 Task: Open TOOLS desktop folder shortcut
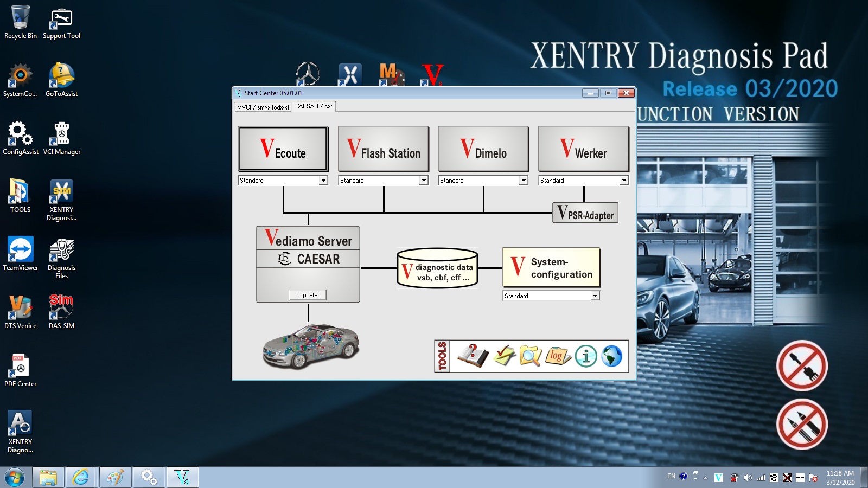point(20,196)
